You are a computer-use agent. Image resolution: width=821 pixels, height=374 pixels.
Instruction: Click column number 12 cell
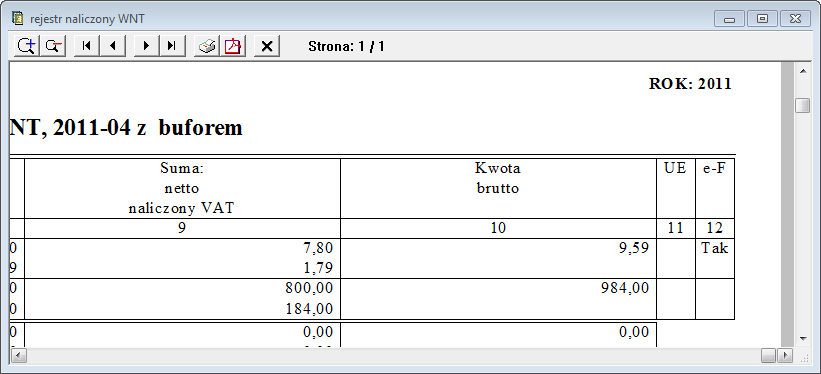coord(715,228)
